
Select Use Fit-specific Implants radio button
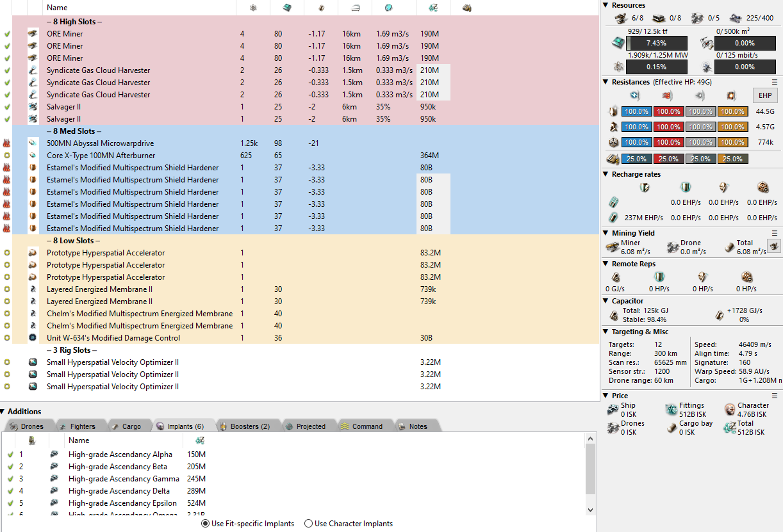[205, 524]
